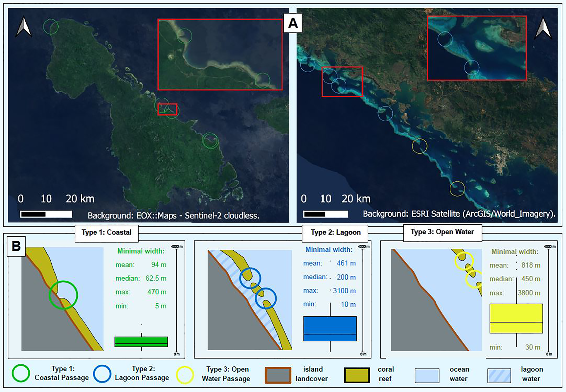
Task: Click the yellow Type 3 Open Water legend circle
Action: pyautogui.click(x=185, y=375)
